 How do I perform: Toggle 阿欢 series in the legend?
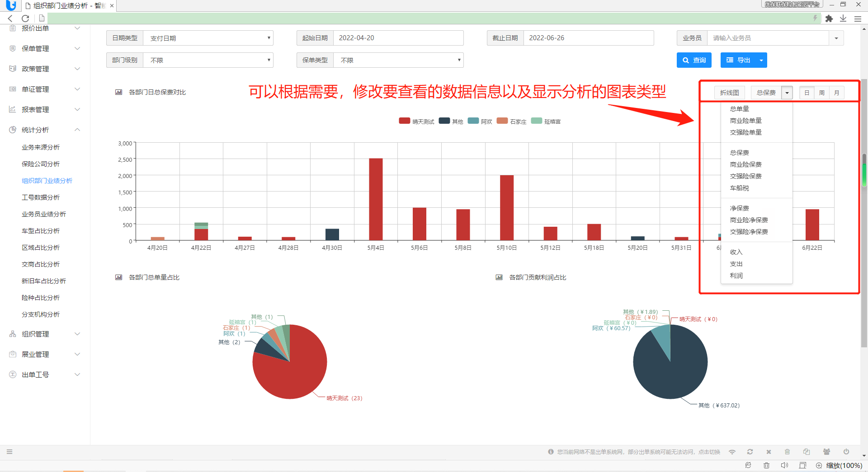coord(480,121)
